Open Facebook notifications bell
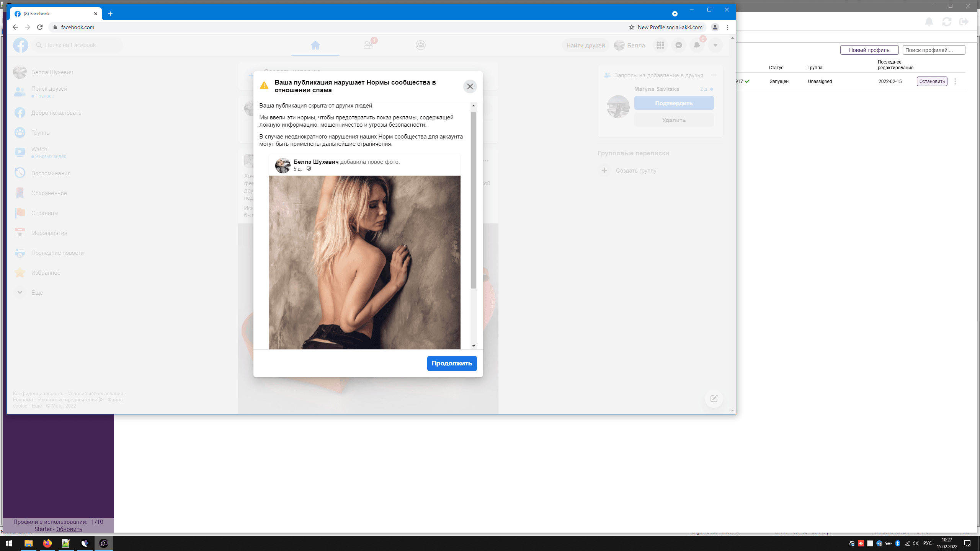This screenshot has height=551, width=980. pos(697,45)
